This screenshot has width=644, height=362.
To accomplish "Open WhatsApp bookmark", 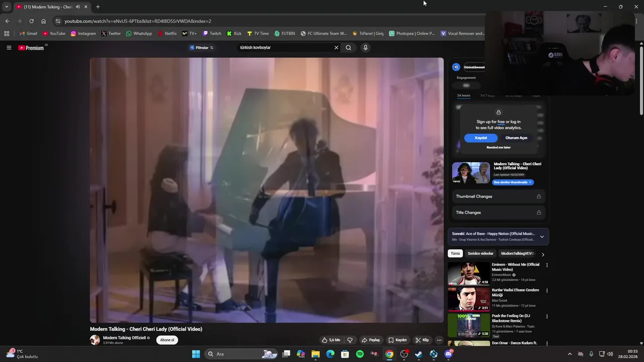I will coord(139,33).
